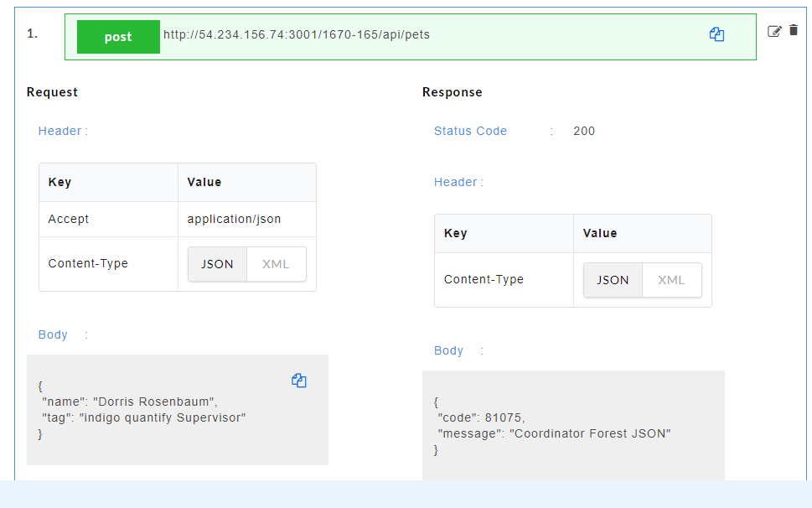Click the status code value 200
812x508 pixels.
585,131
